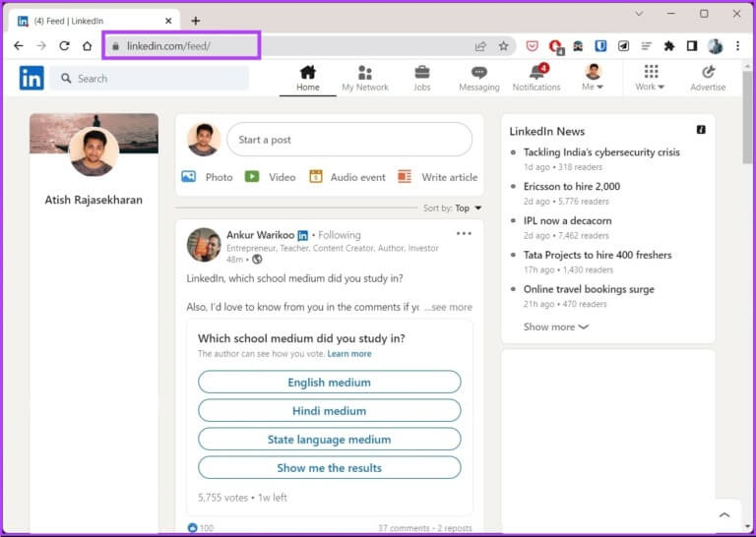Click the browser home button

point(87,46)
